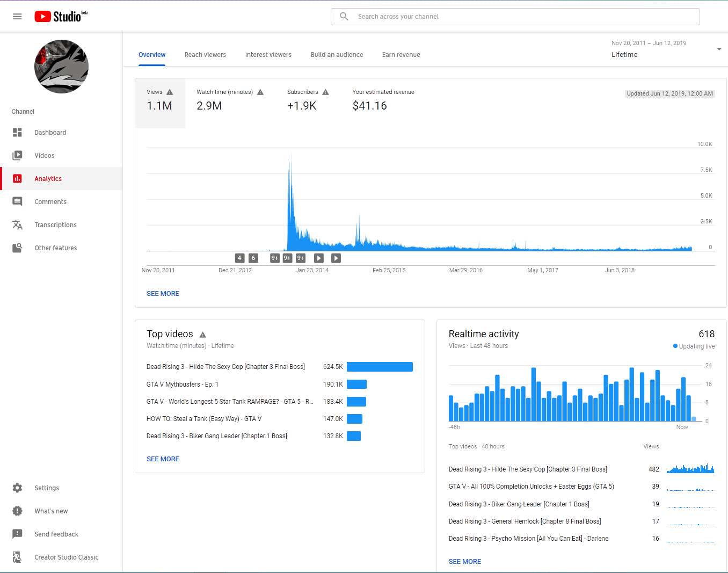Click the search magnifier icon
Viewport: 728px width, 573px height.
pos(344,17)
